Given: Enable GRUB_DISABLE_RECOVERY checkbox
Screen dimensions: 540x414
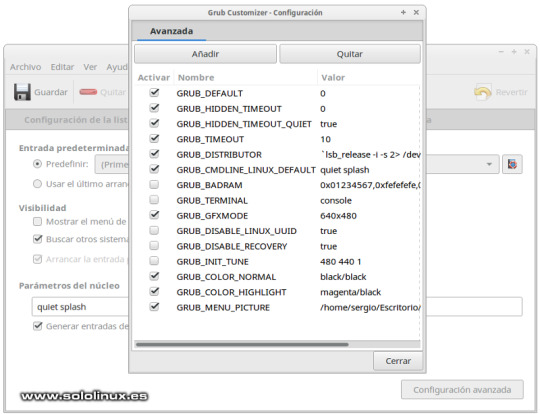Looking at the screenshot, I should (154, 246).
